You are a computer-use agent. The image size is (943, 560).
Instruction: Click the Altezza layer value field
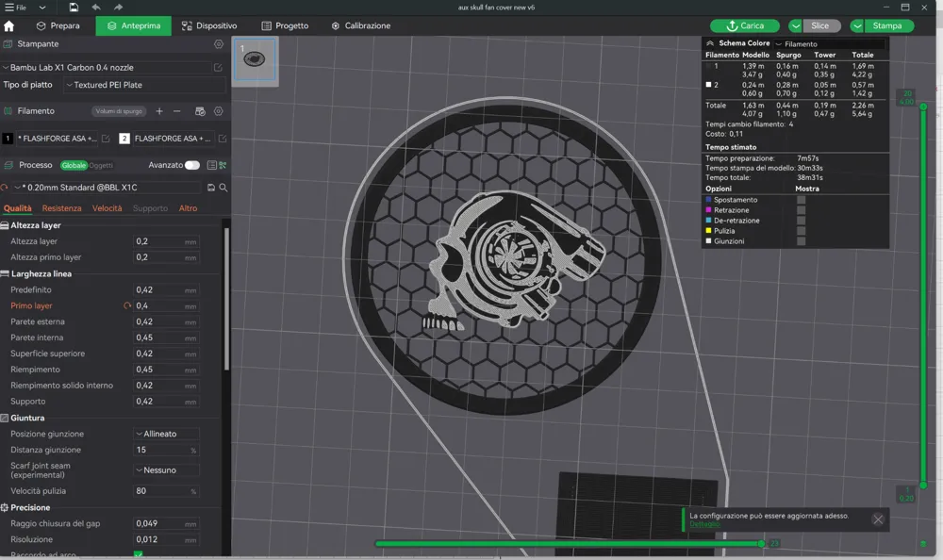point(166,241)
